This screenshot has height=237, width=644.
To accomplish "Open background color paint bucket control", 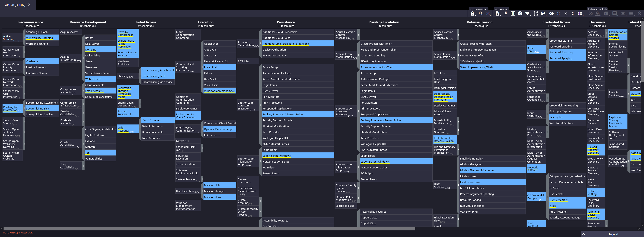I will [x=598, y=13].
